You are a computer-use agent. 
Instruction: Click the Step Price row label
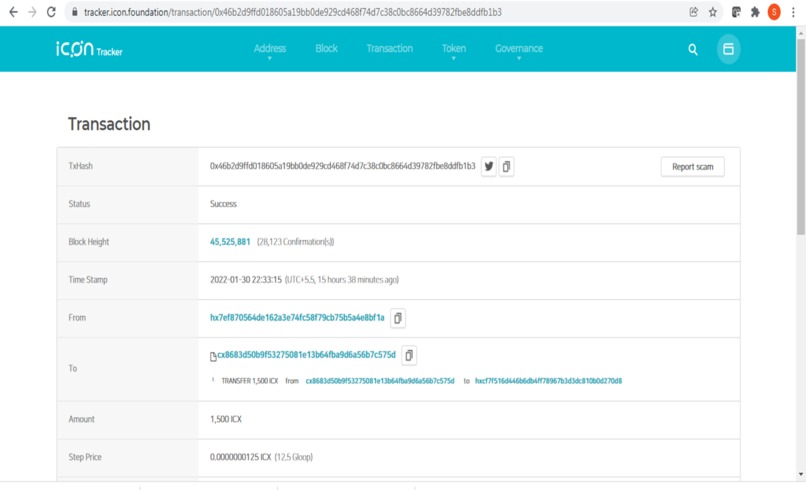click(x=85, y=457)
